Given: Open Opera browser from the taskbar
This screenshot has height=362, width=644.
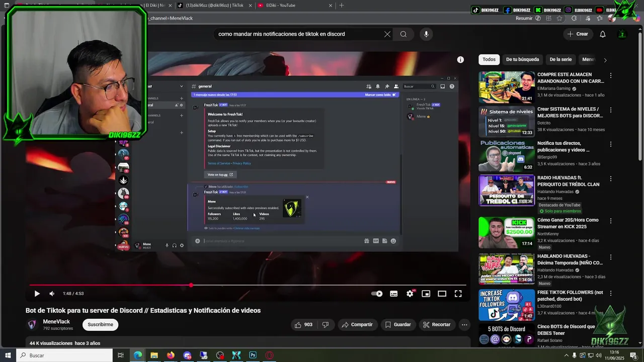Looking at the screenshot, I should [x=270, y=355].
